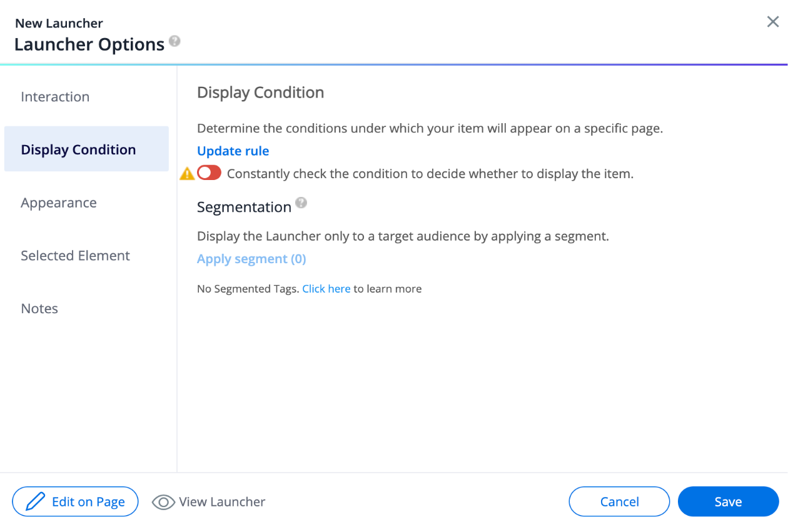Switch to the Interaction tab

pyautogui.click(x=55, y=96)
